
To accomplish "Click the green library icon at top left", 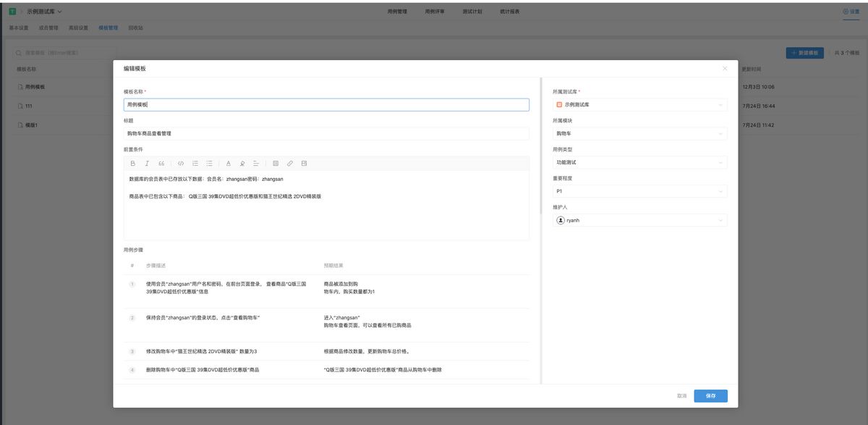I will pyautogui.click(x=12, y=12).
